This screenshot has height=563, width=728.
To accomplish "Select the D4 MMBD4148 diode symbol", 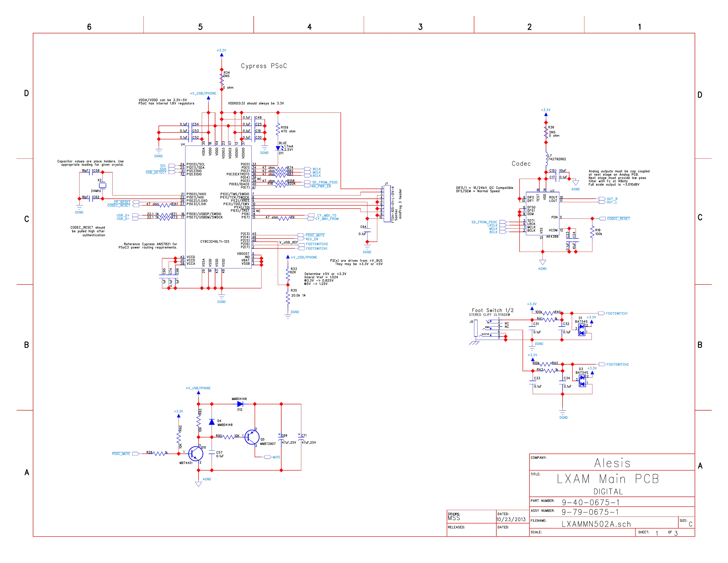I will 212,422.
